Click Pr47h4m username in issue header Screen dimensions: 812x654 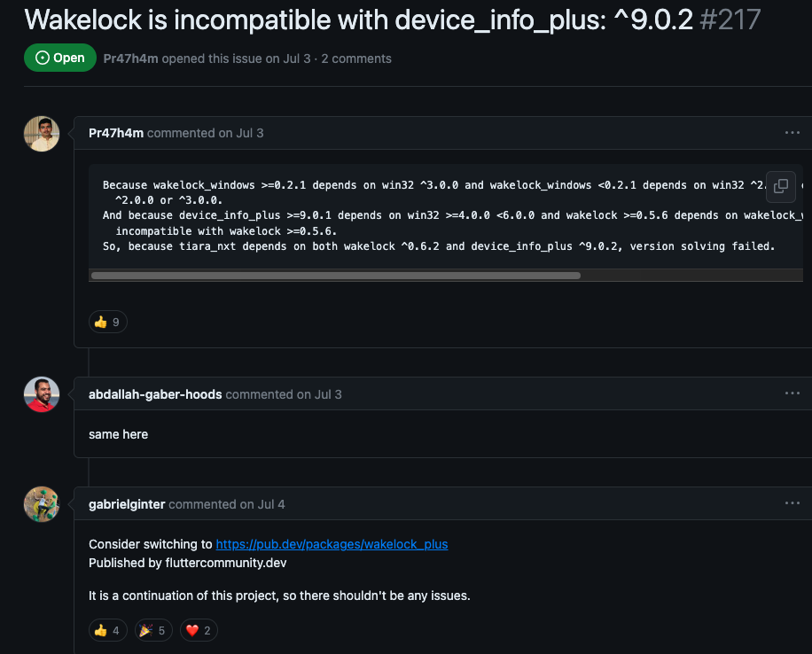pyautogui.click(x=131, y=58)
